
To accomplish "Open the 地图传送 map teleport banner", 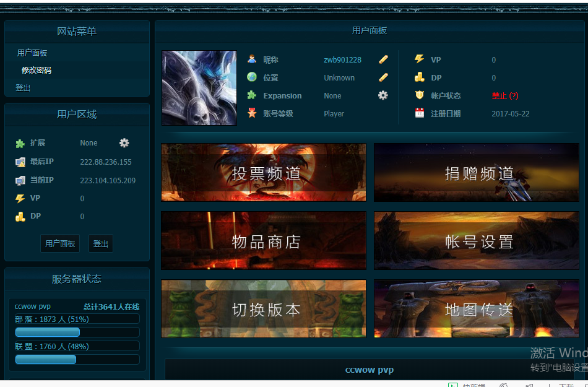I will point(475,308).
